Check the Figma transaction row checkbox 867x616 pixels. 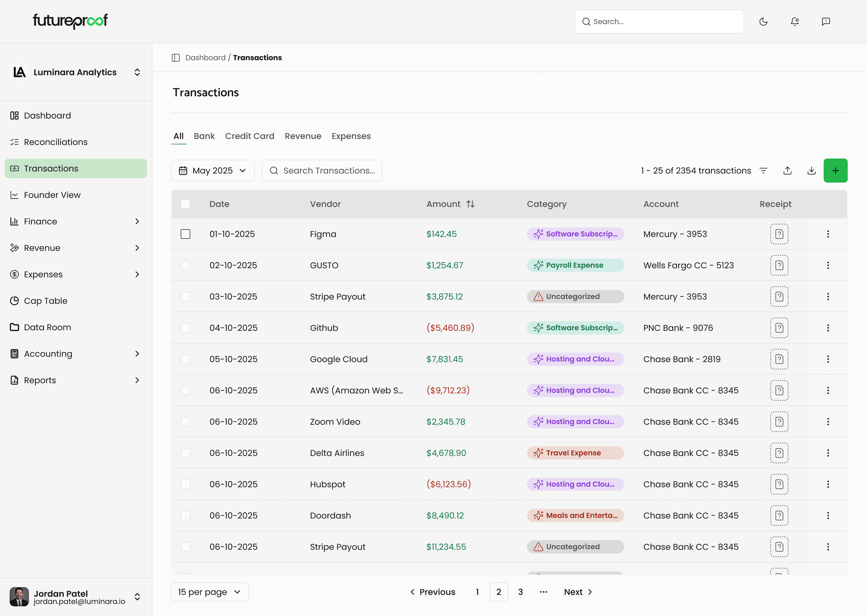coord(185,234)
